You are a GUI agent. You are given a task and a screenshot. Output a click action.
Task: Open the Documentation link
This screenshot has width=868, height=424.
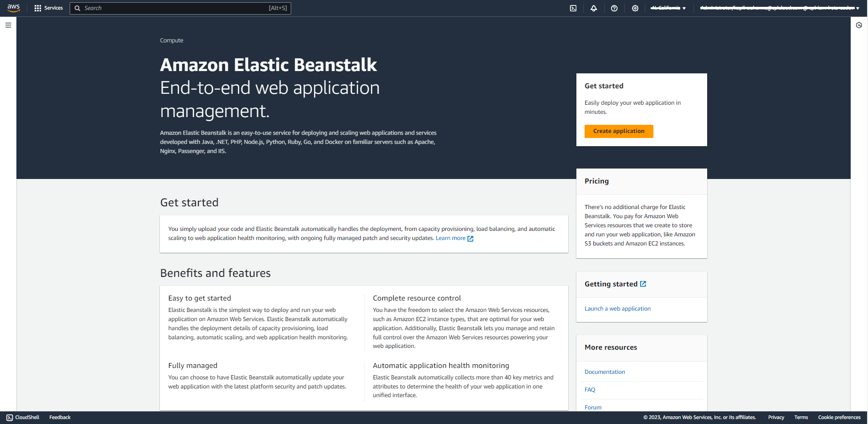pos(605,372)
